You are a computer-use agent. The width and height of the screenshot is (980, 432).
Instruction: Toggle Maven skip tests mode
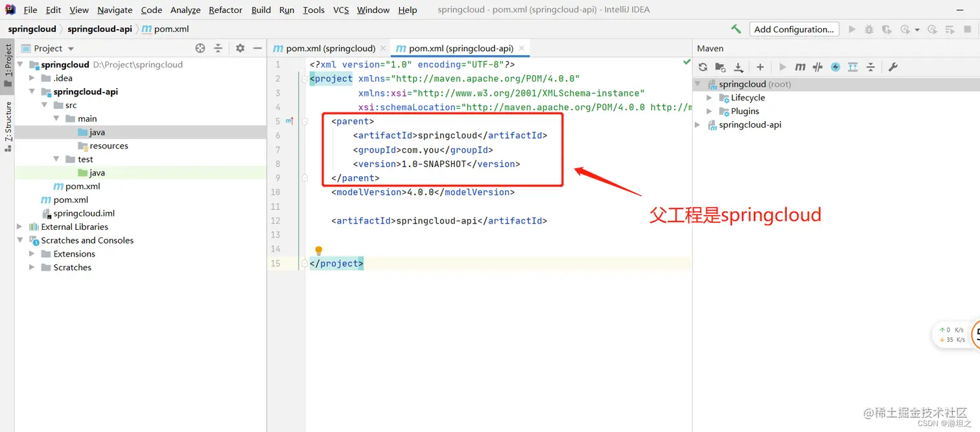point(835,67)
